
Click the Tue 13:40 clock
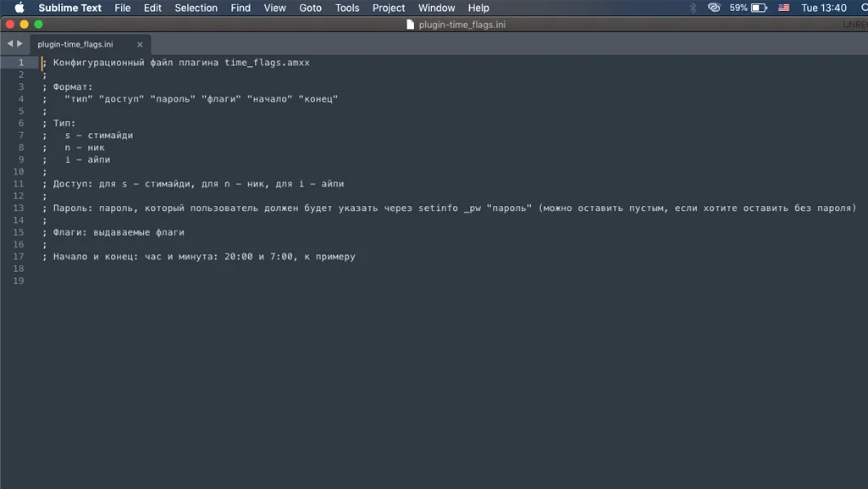coord(824,8)
